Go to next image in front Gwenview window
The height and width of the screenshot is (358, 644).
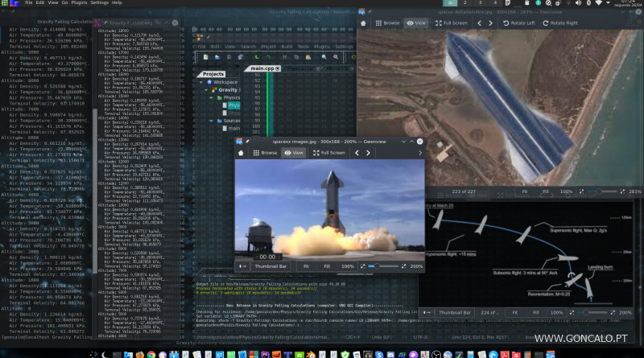pos(368,153)
